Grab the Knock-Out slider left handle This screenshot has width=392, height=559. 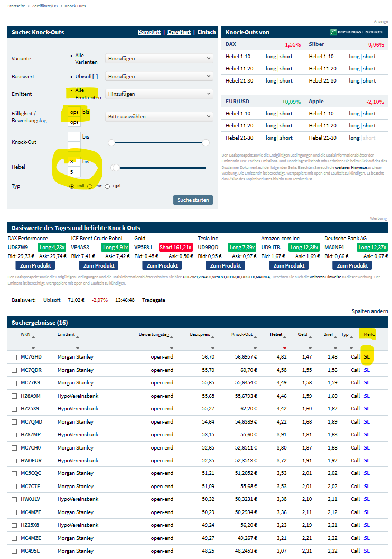(x=111, y=143)
